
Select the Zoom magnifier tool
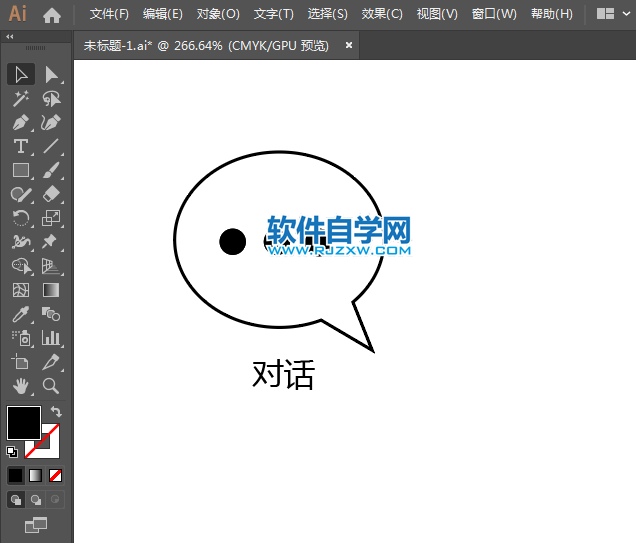pos(51,386)
